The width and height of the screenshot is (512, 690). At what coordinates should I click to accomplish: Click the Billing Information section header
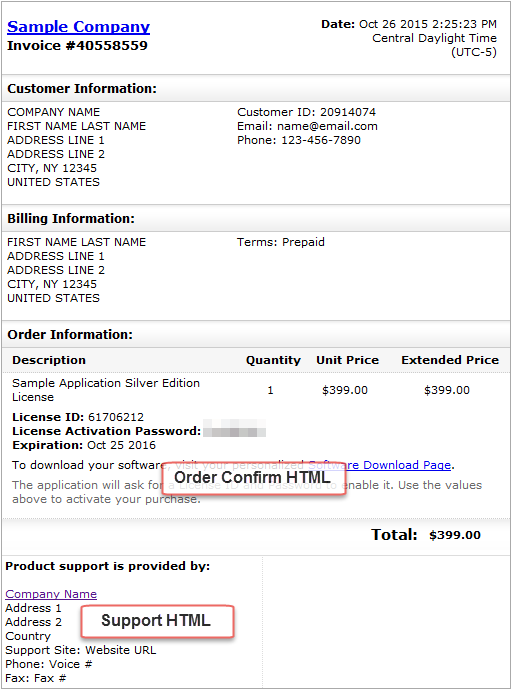pos(71,219)
